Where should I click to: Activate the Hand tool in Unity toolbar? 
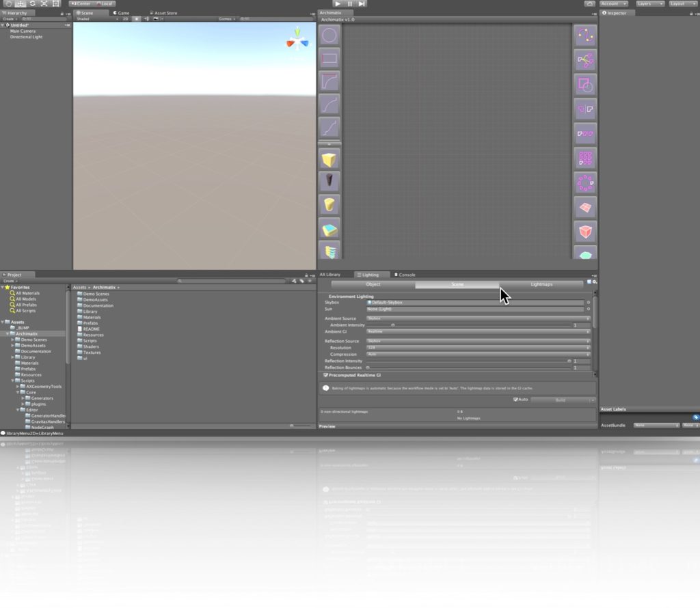8,3
